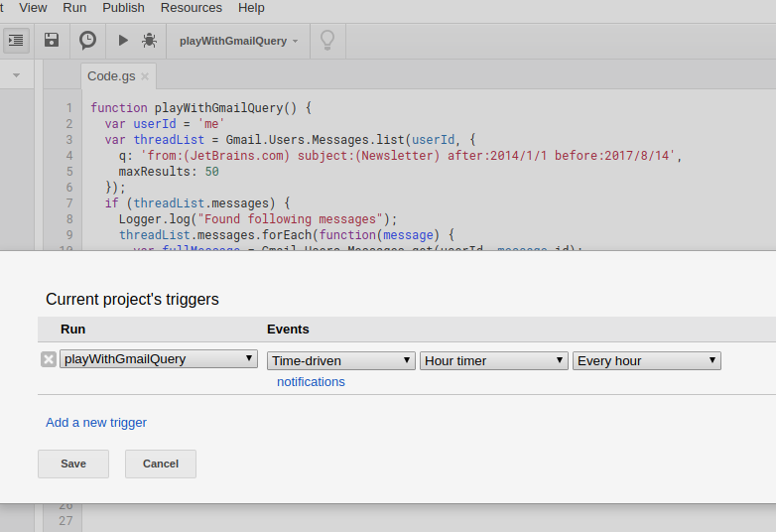Open the Publish menu

coord(124,8)
